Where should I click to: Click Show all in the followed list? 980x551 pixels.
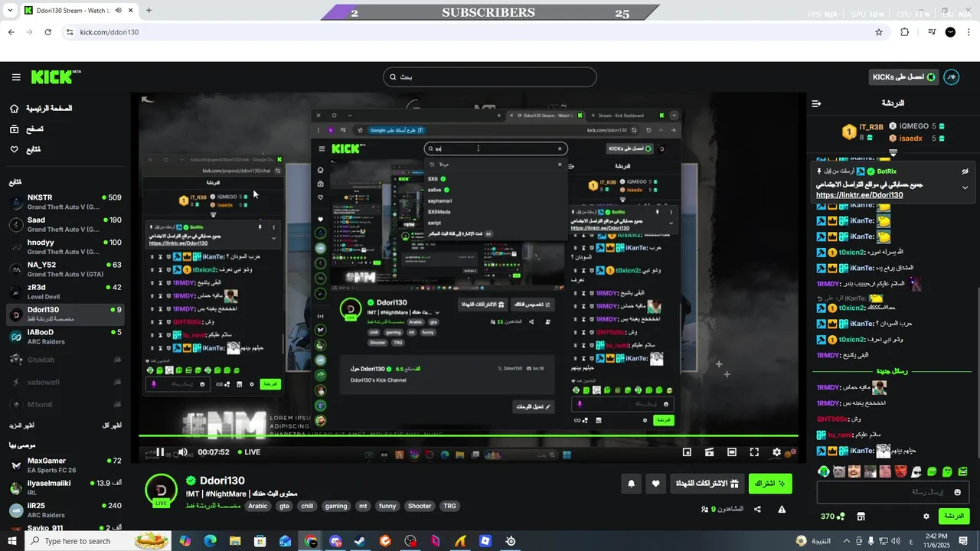point(112,425)
